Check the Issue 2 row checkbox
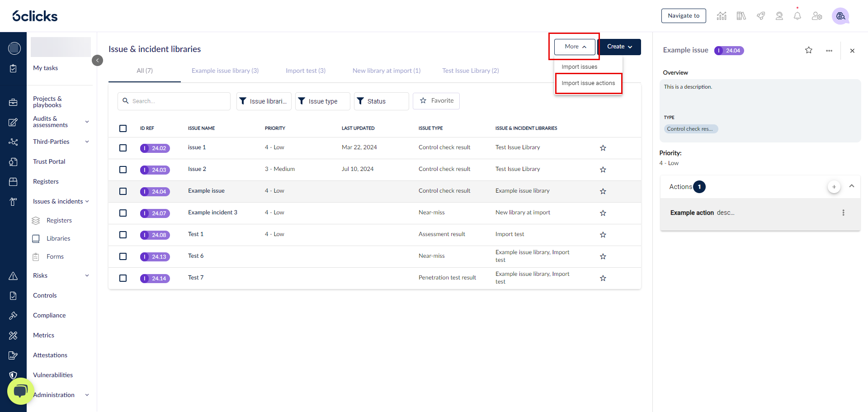Viewport: 868px width, 412px height. click(x=123, y=170)
